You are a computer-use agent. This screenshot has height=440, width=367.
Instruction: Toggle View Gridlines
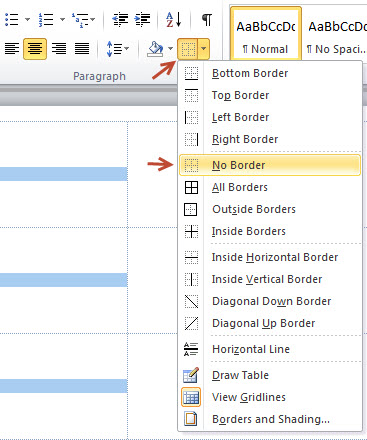click(x=270, y=397)
